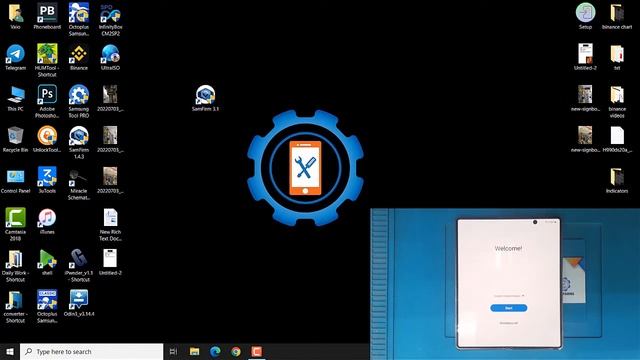Open the converter shortcut folder
Image resolution: width=640 pixels, height=360 pixels.
pyautogui.click(x=16, y=307)
